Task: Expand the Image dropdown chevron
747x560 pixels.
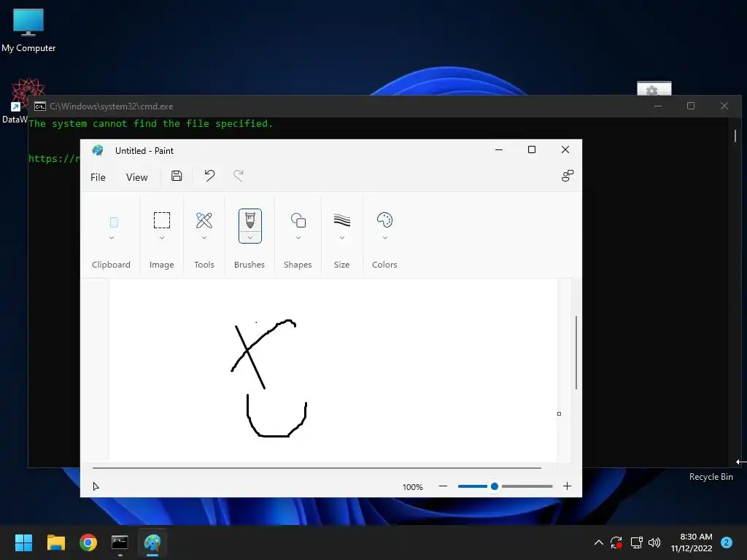Action: coord(161,238)
